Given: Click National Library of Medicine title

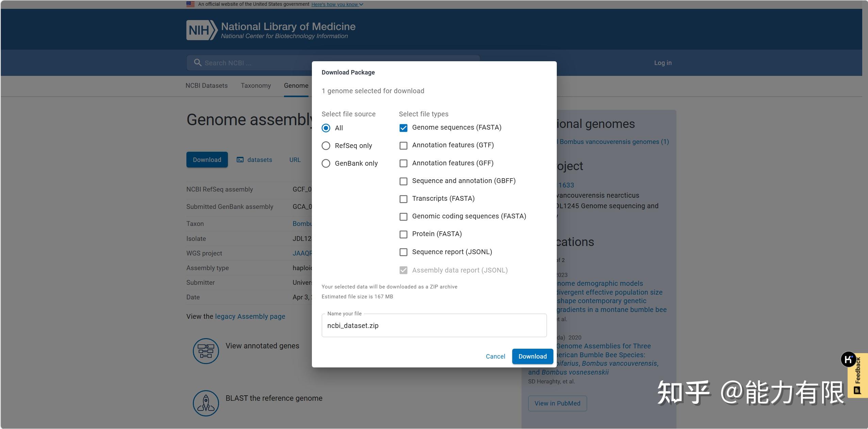Looking at the screenshot, I should [288, 26].
